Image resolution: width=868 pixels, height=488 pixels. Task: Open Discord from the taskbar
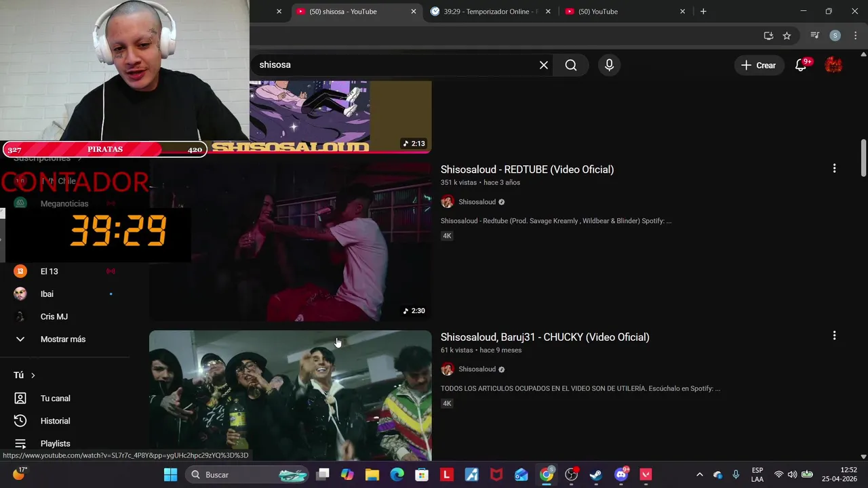(x=621, y=474)
